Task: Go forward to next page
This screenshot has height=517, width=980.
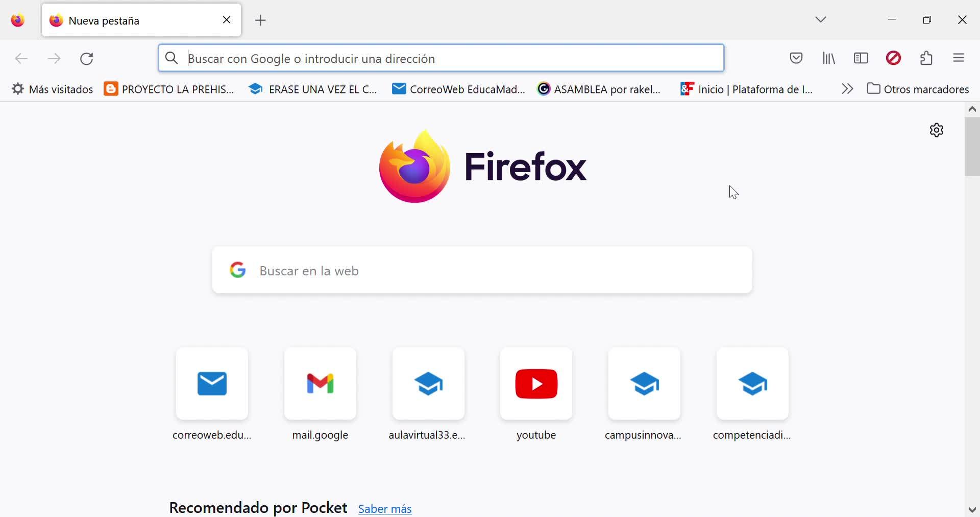Action: coord(54,59)
